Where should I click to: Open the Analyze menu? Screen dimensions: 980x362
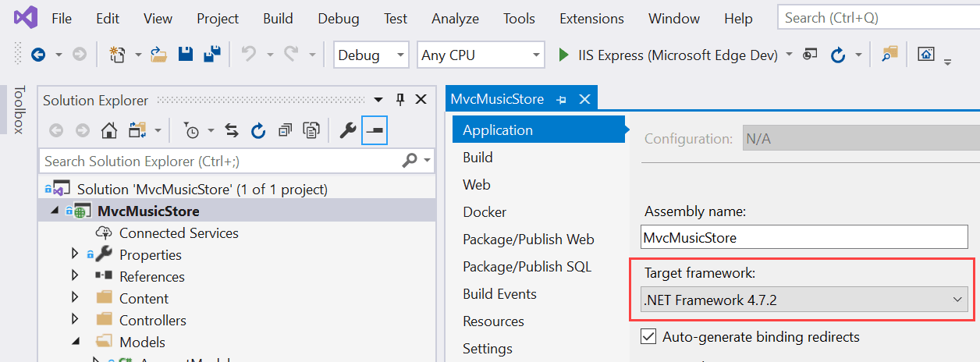coord(456,18)
